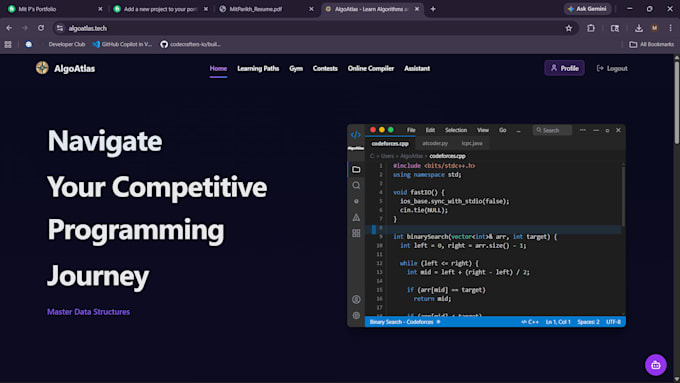Click the editor Search box
680x383 pixels.
coord(552,130)
